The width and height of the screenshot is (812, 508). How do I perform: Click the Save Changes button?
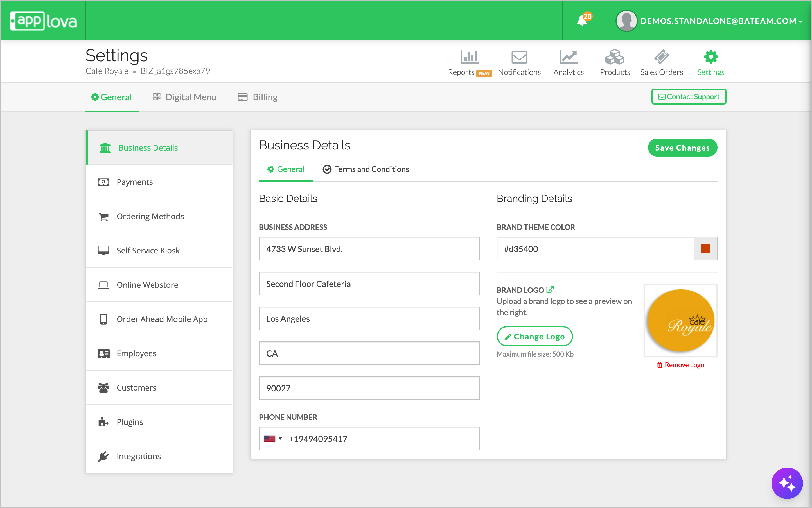tap(682, 148)
